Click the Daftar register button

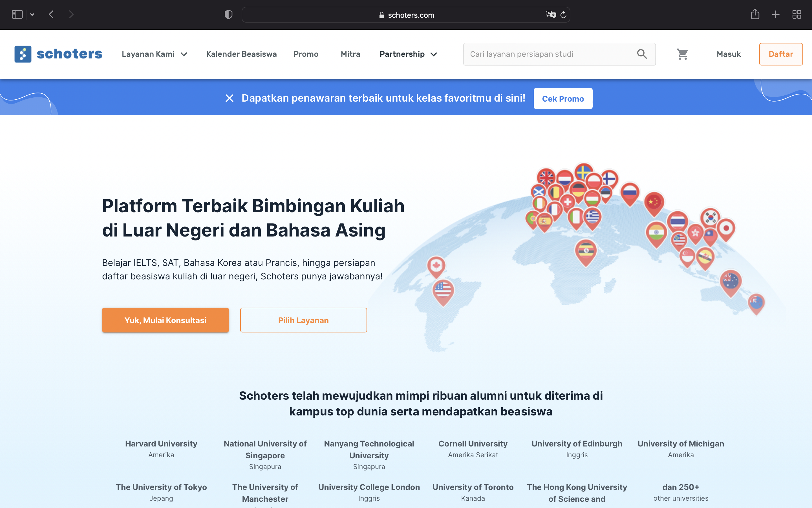pyautogui.click(x=781, y=54)
